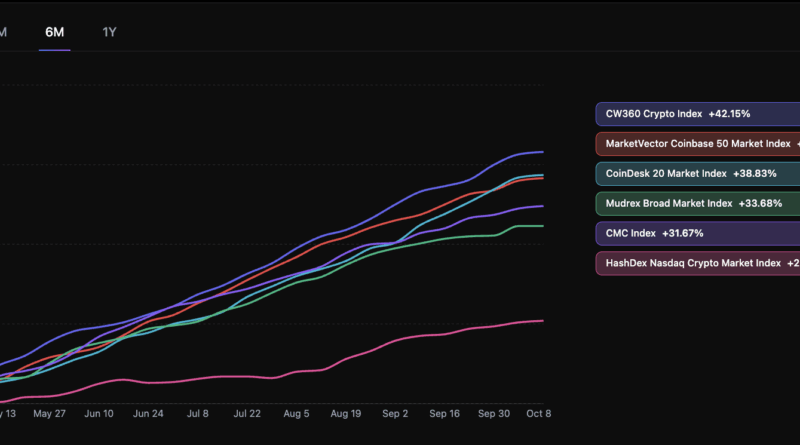
Task: Click the Jun 10 date label on x-axis
Action: pyautogui.click(x=99, y=413)
